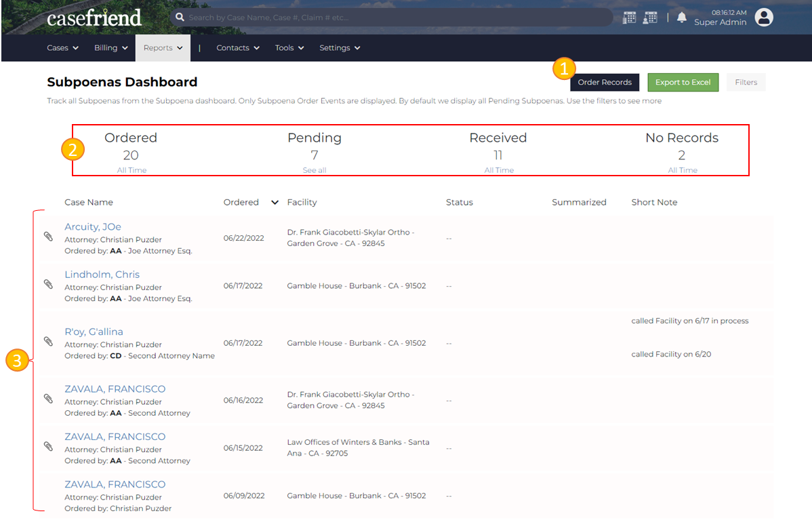Screen dimensions: 812x520
Task: Click All Time under Ordered
Action: [x=131, y=170]
